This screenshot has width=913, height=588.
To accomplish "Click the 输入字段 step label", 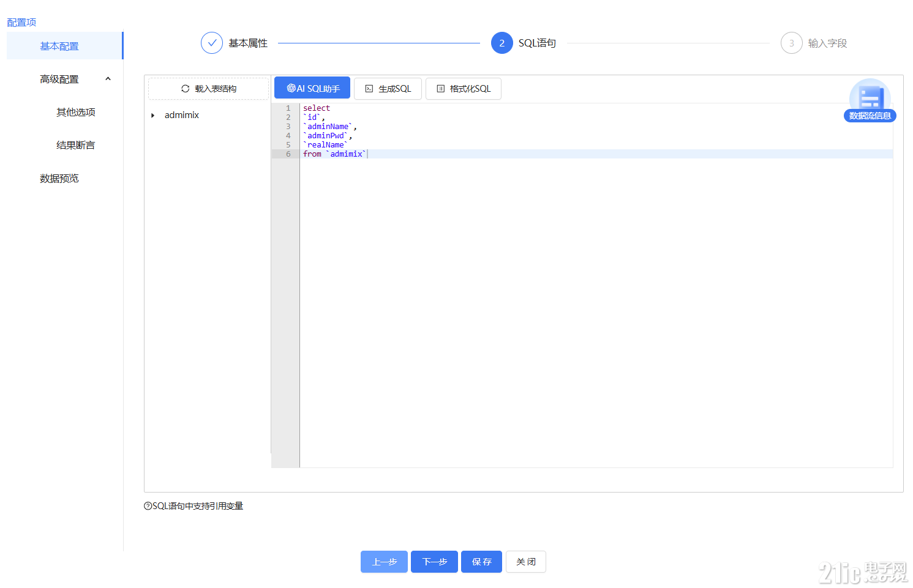I will [827, 43].
